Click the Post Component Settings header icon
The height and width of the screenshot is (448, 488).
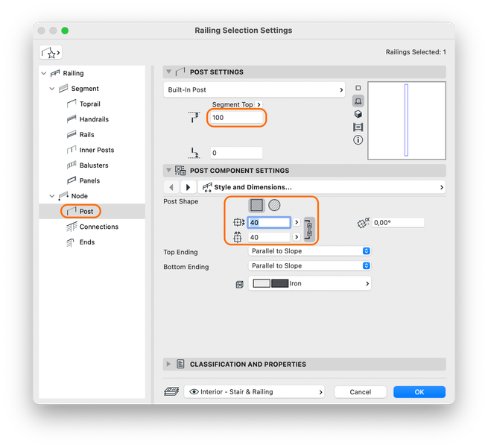point(180,170)
